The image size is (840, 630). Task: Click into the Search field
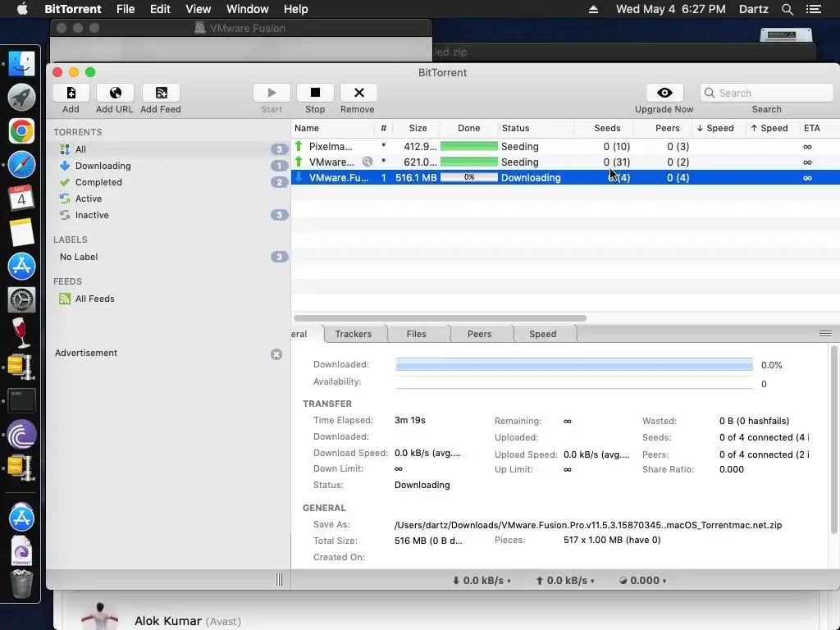pos(767,93)
